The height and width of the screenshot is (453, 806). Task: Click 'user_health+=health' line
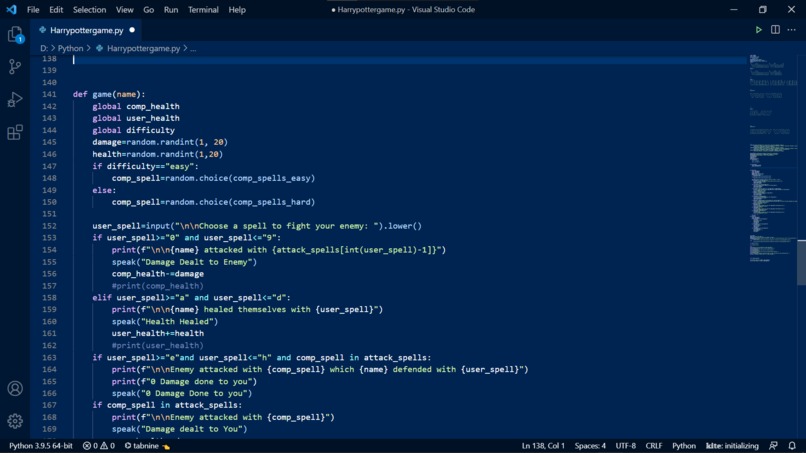tap(158, 333)
